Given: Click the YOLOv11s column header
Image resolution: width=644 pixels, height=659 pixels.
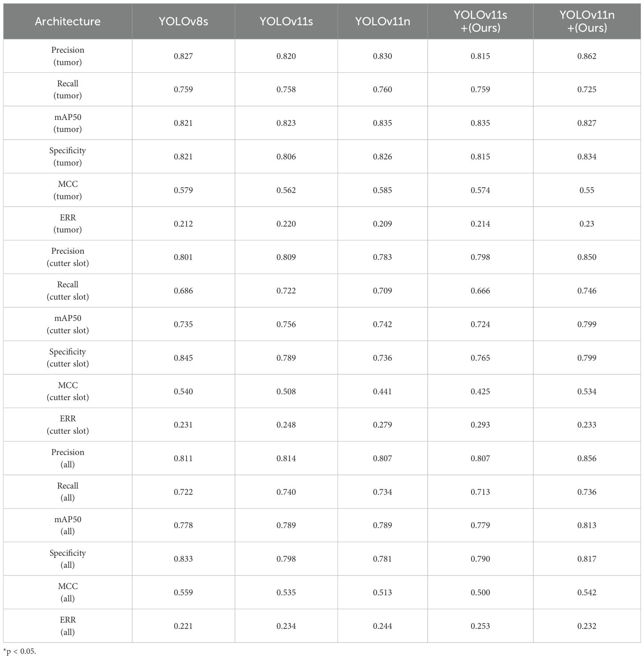Looking at the screenshot, I should [286, 21].
